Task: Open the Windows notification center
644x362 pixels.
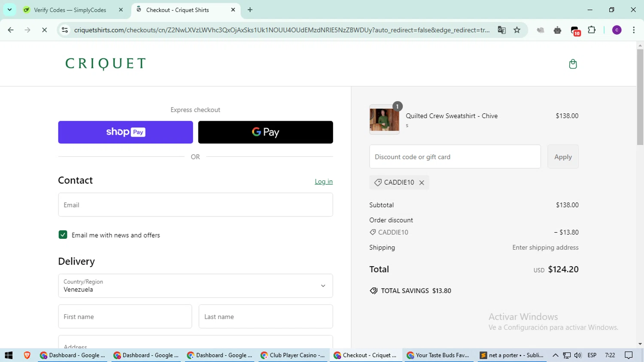Action: (629, 355)
